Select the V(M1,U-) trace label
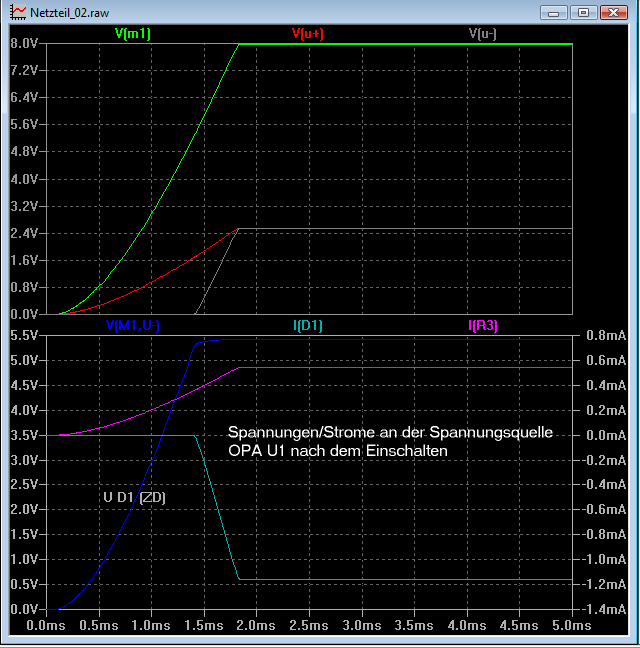 pos(133,326)
